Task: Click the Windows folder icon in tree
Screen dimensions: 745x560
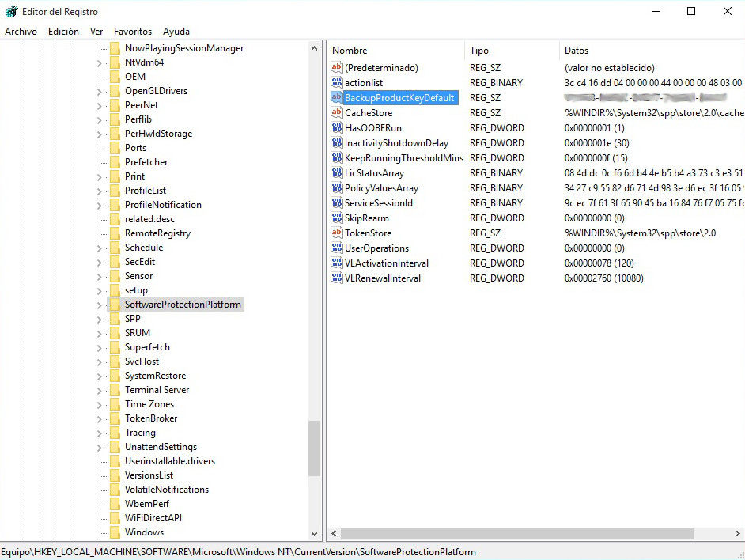Action: tap(115, 532)
